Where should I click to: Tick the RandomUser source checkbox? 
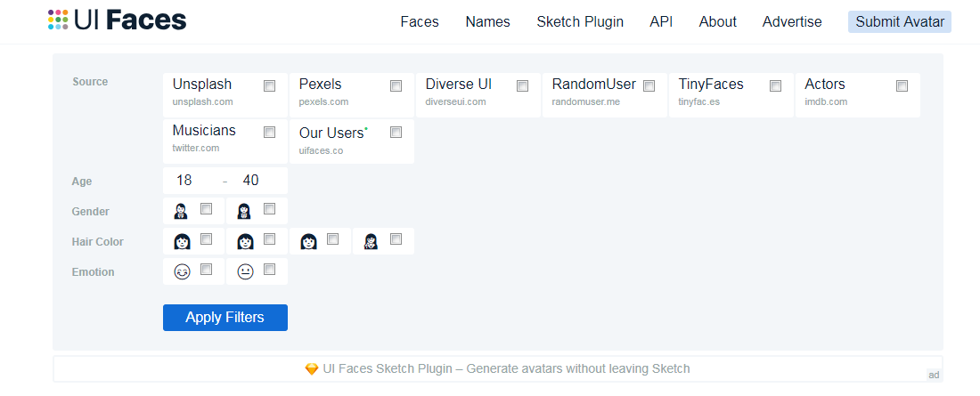point(649,86)
